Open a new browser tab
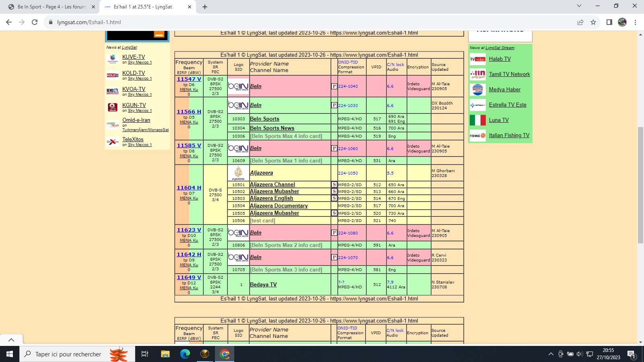644x362 pixels. [x=205, y=7]
